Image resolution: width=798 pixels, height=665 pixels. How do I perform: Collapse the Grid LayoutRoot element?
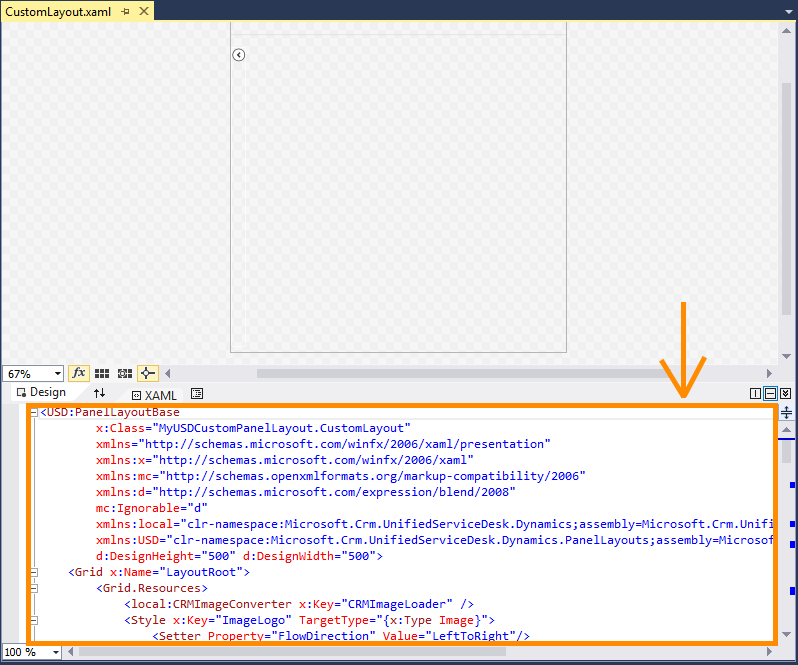point(34,572)
